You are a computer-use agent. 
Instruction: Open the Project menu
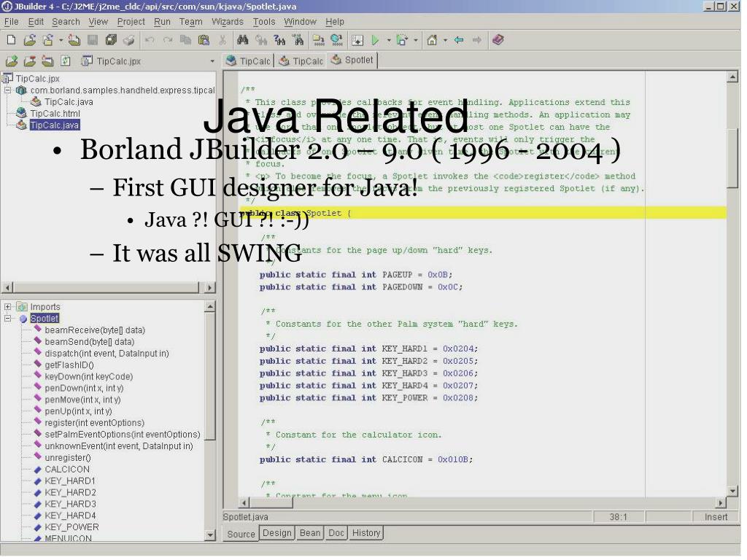pyautogui.click(x=131, y=22)
